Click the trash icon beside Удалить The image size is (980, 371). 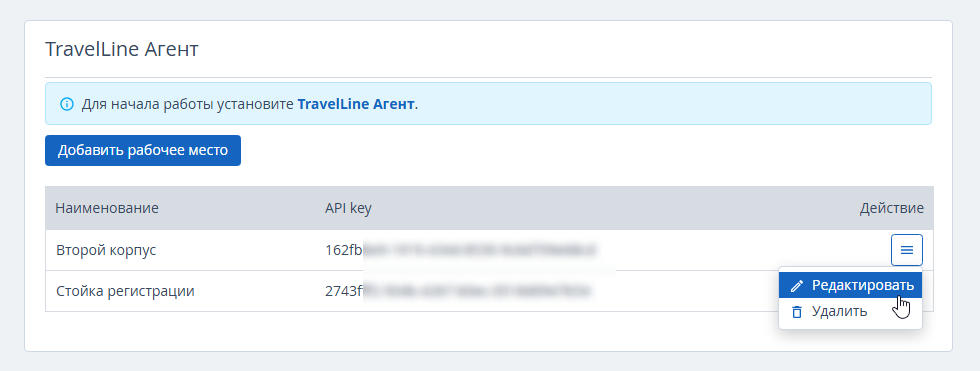point(796,312)
